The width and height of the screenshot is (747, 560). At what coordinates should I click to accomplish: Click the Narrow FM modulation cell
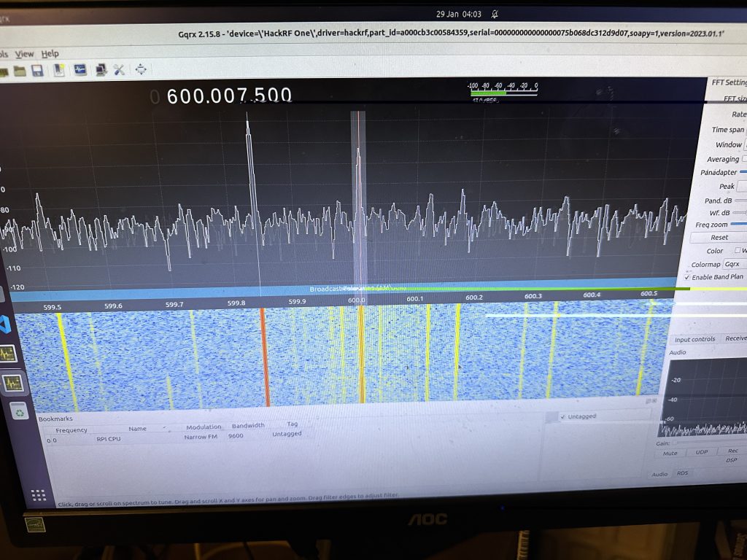[x=201, y=437]
